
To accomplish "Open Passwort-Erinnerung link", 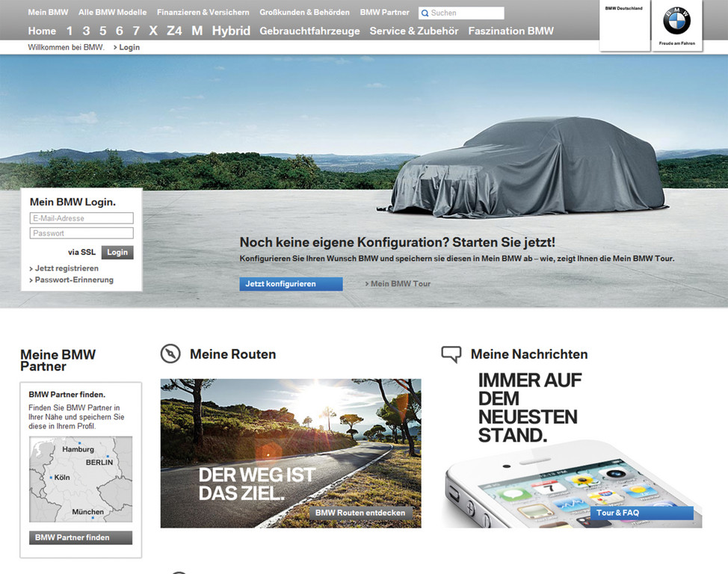I will pyautogui.click(x=71, y=280).
